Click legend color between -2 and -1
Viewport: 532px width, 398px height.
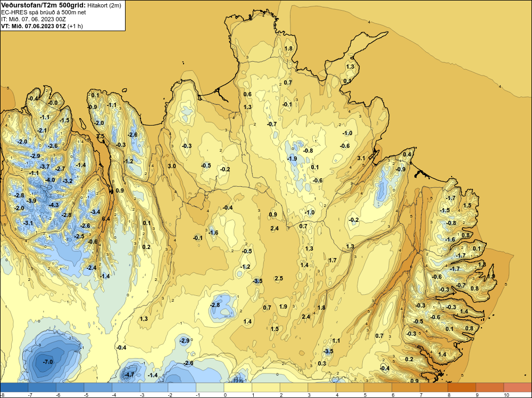click(182, 387)
